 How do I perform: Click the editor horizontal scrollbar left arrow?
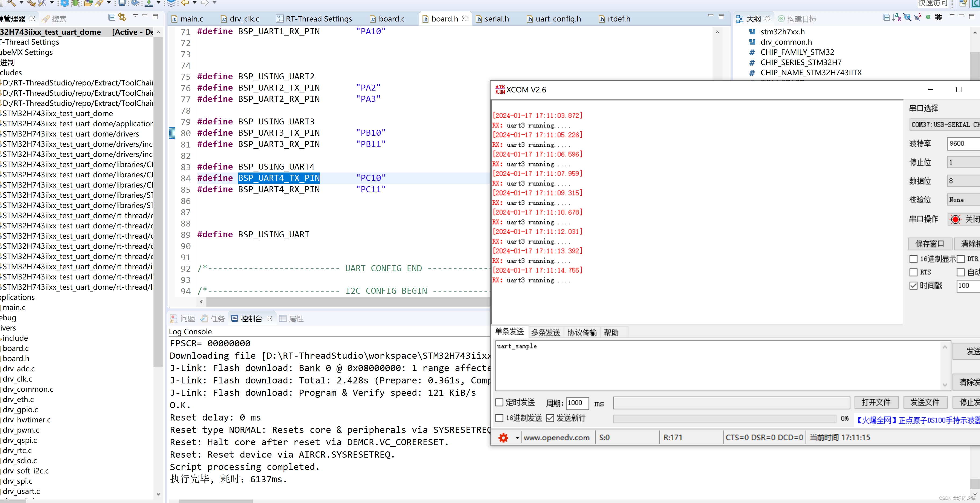[201, 302]
